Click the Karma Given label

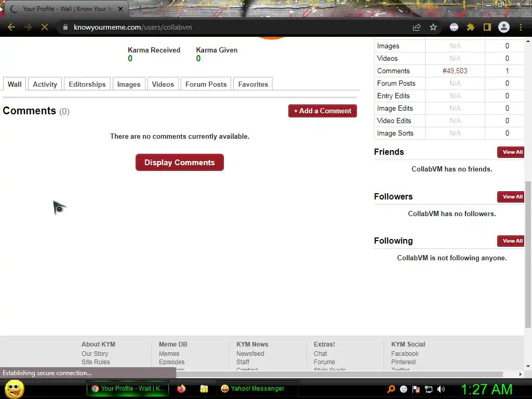217,50
